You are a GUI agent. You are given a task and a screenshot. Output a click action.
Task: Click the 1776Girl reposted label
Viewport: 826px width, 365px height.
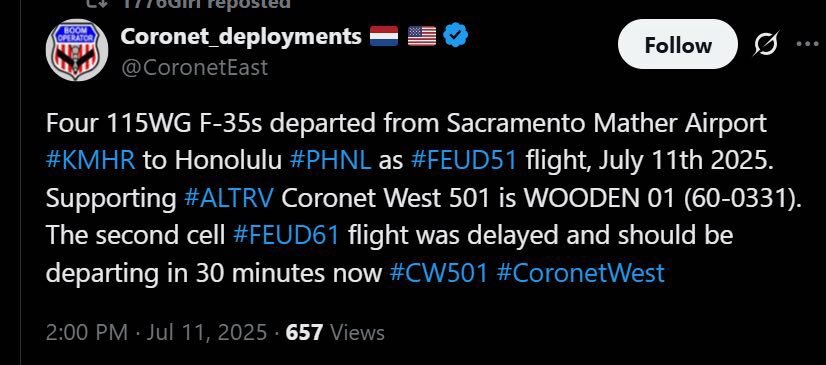206,4
